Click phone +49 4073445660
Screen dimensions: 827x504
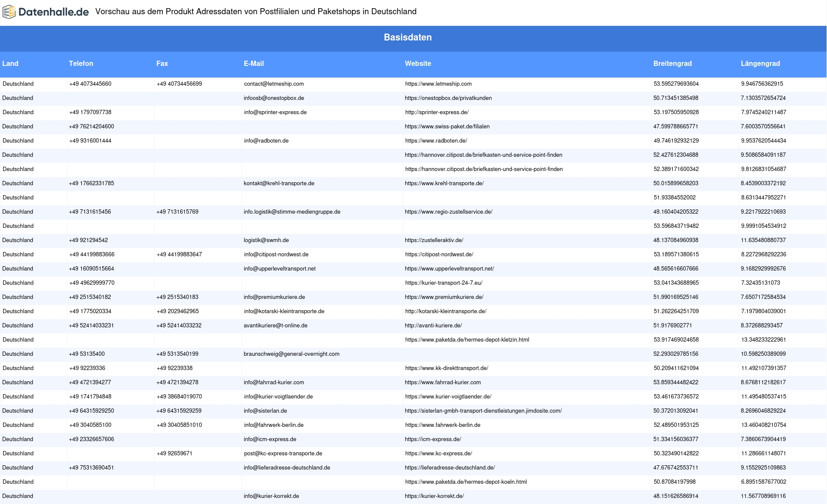[x=90, y=84]
